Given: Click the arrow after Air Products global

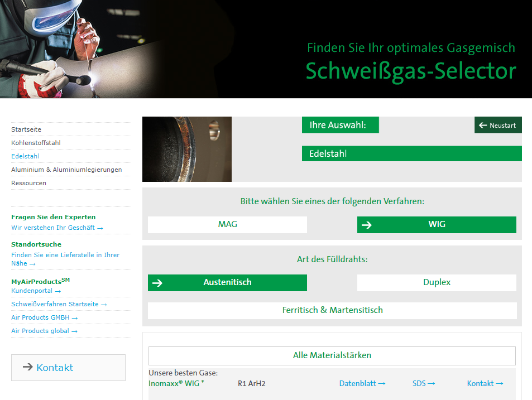Looking at the screenshot, I should [x=75, y=331].
